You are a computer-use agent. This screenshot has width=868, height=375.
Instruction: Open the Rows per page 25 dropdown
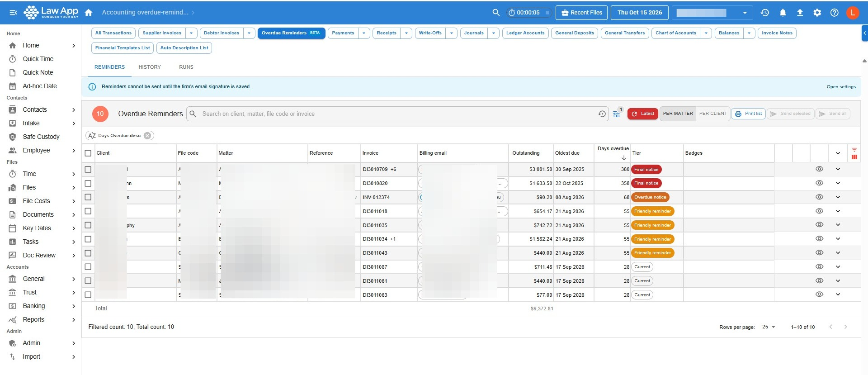[x=769, y=327]
